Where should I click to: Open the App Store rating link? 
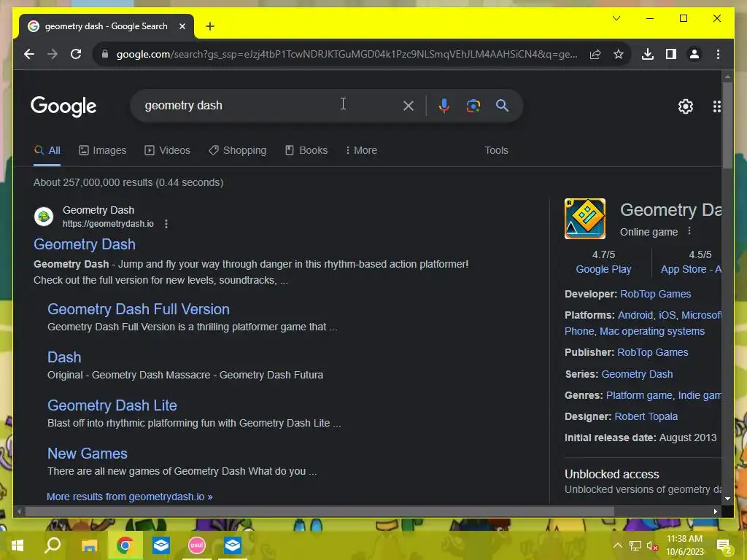coord(691,270)
